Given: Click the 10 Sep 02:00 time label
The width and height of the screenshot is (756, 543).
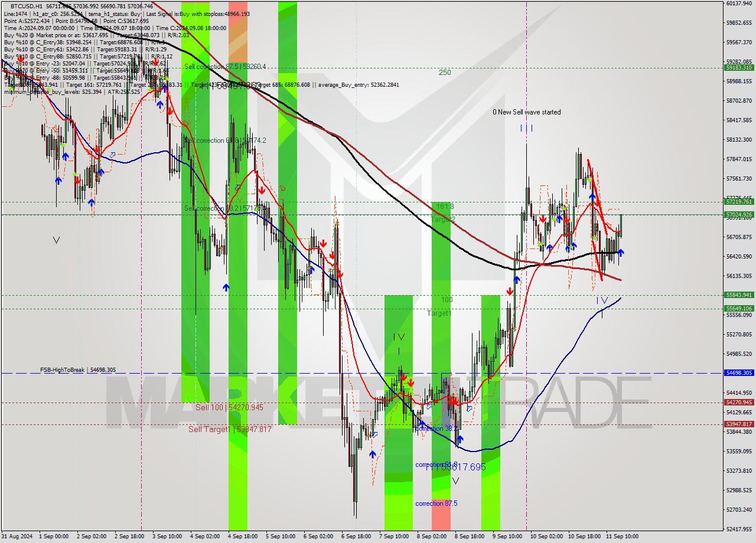Looking at the screenshot, I should 547,537.
